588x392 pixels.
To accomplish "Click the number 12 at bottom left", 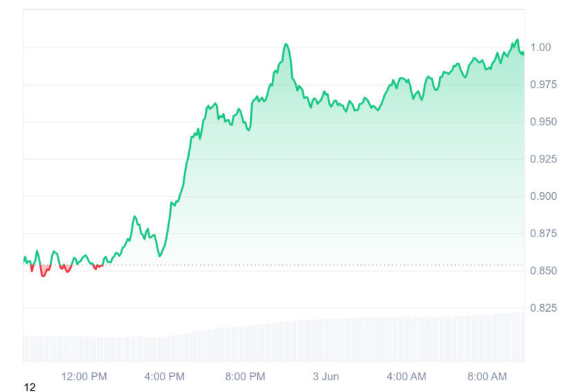I will 30,387.
